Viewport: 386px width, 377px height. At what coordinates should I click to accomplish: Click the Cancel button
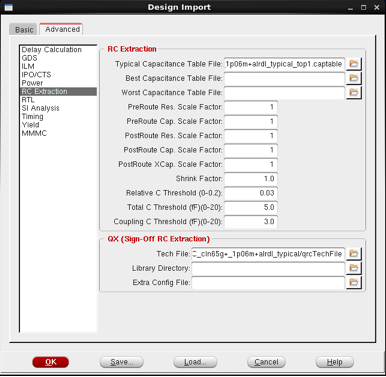(x=266, y=362)
